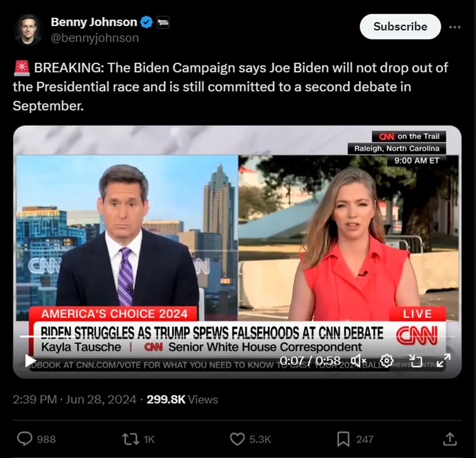Open the @bennyjohnson handle
476x458 pixels.
pos(95,38)
